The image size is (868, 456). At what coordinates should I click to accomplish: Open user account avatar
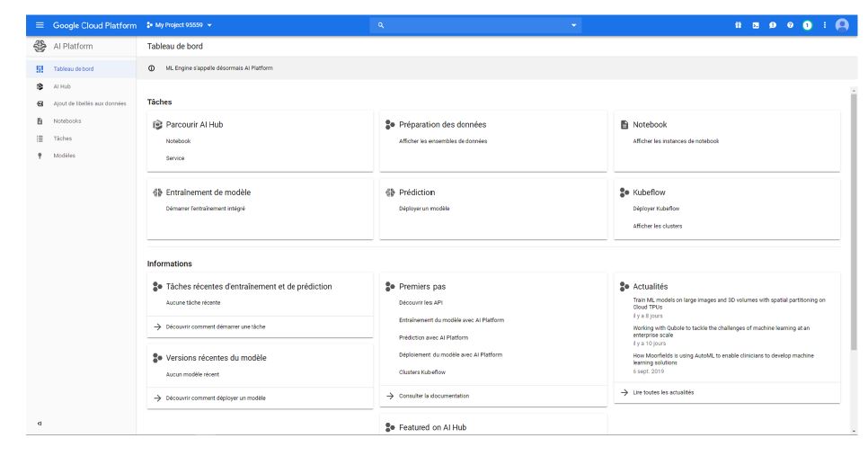[x=842, y=24]
